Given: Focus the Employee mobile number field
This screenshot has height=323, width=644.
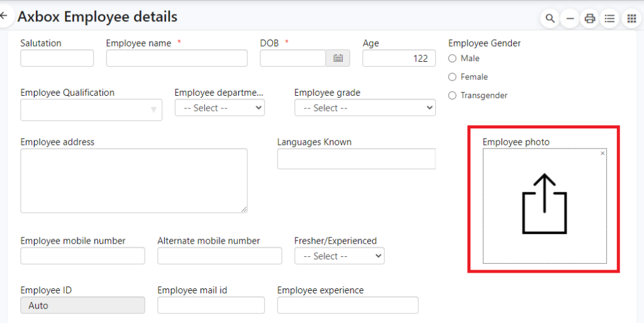Looking at the screenshot, I should [x=82, y=256].
